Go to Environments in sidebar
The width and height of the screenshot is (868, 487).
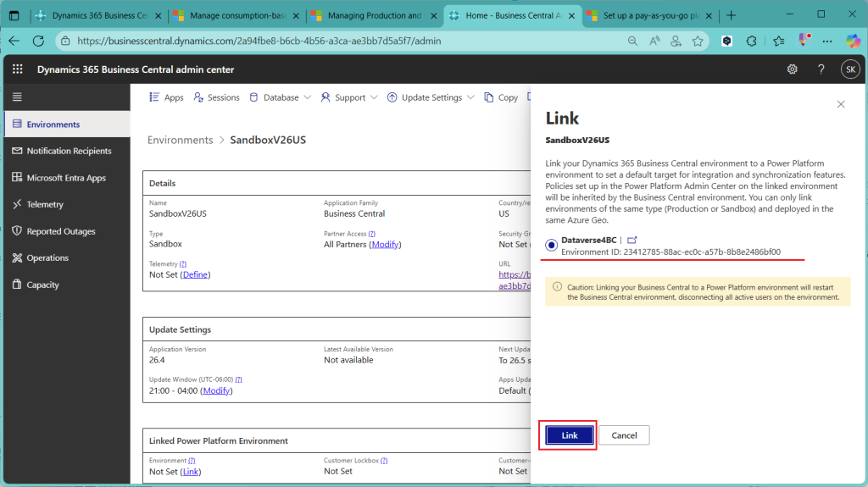click(67, 124)
